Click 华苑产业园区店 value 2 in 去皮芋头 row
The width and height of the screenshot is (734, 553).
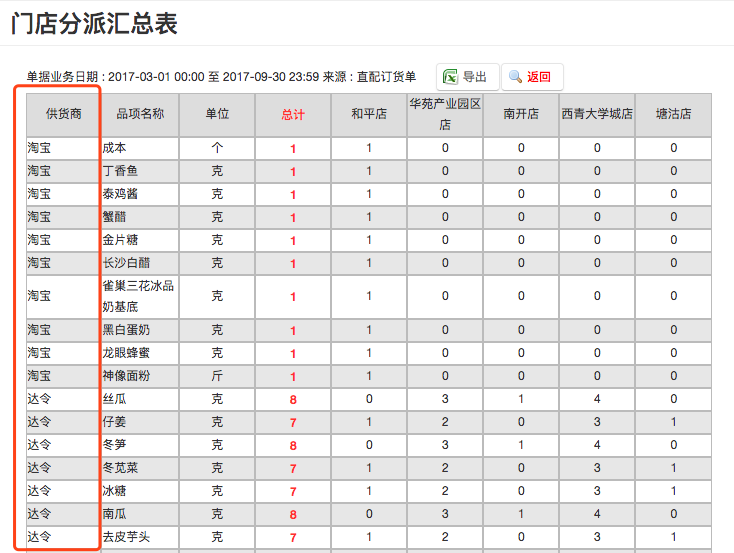(x=445, y=537)
